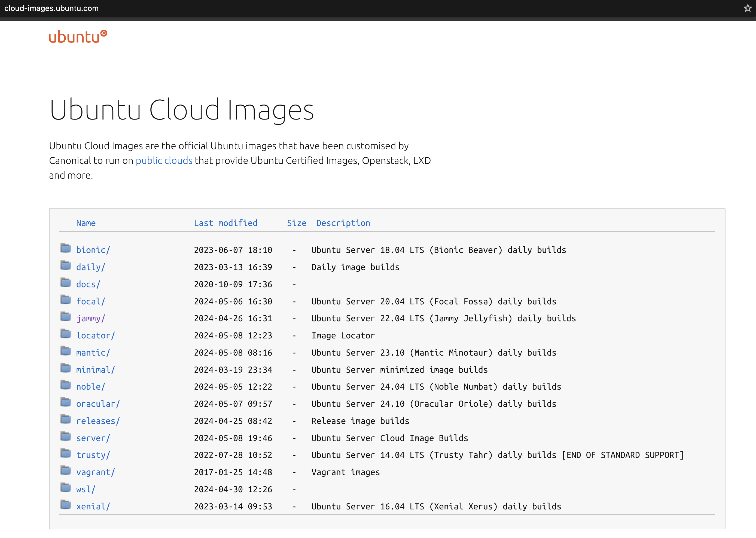
Task: Click date '2017-01-25 14:48' in vagrant row
Action: tap(233, 472)
